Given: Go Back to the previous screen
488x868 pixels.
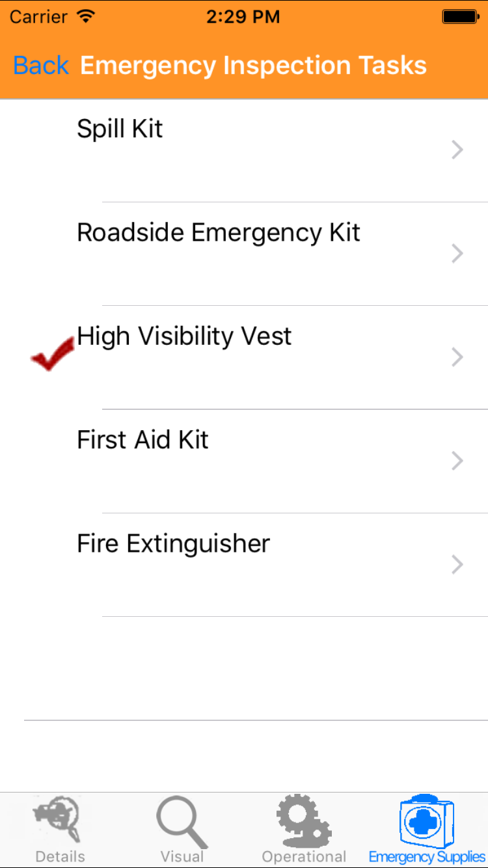Looking at the screenshot, I should pos(41,66).
